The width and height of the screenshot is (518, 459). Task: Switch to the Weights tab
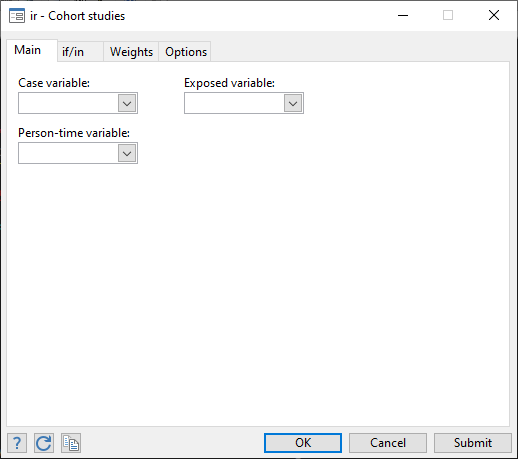pos(131,52)
